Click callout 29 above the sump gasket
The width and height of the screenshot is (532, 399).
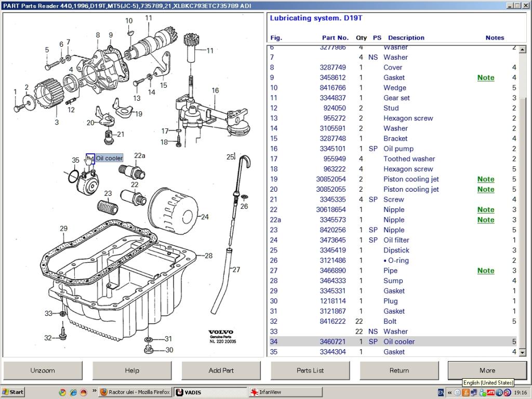pyautogui.click(x=64, y=229)
